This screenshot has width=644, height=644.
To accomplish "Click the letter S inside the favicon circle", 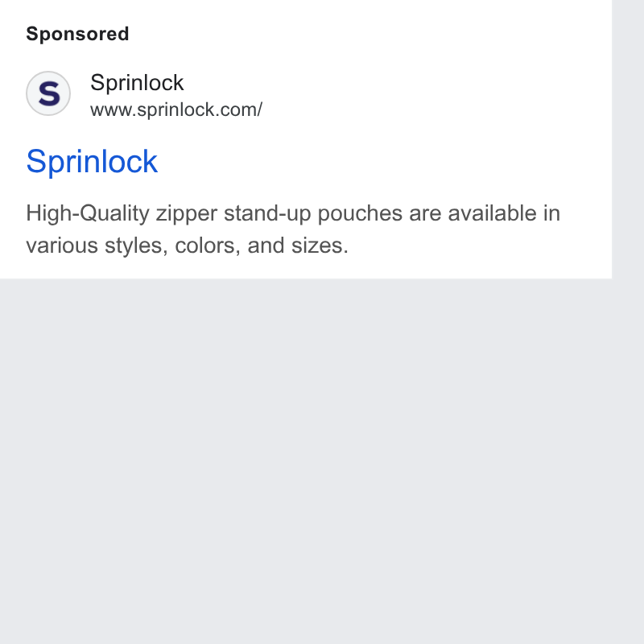I will pos(49,93).
